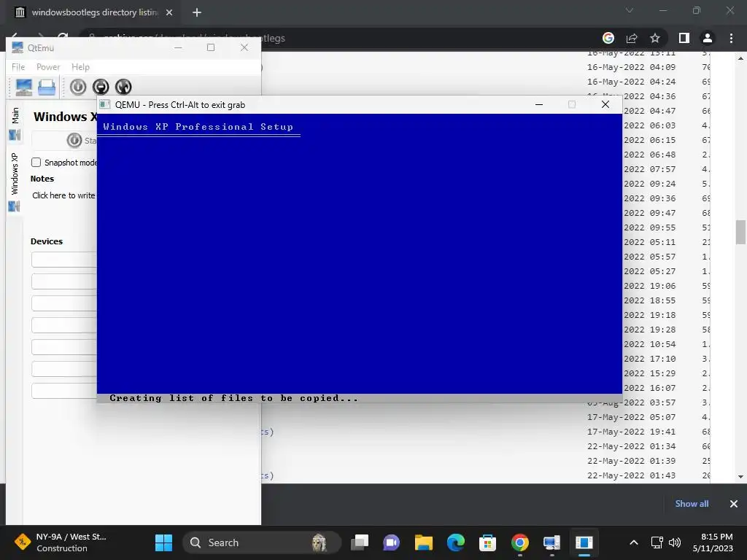Click the page scrollbar up arrow
This screenshot has height=560, width=747.
pos(740,58)
